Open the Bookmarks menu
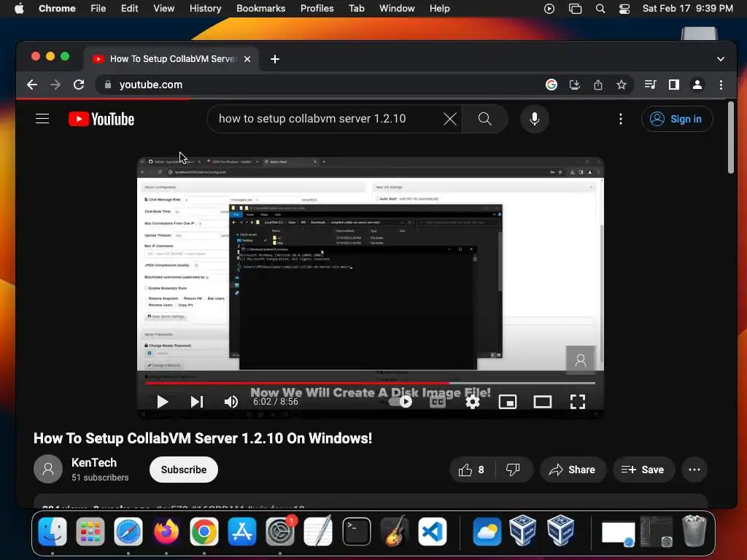747x560 pixels. coord(260,9)
